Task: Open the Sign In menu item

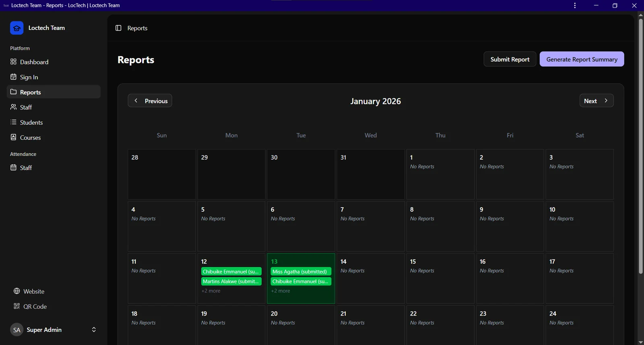Action: (x=54, y=77)
